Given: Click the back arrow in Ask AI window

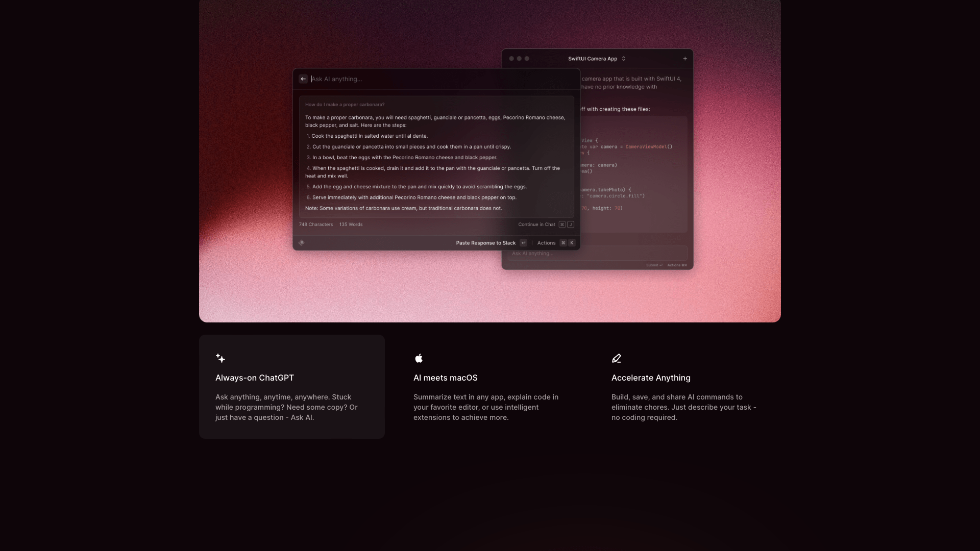Looking at the screenshot, I should [x=303, y=79].
